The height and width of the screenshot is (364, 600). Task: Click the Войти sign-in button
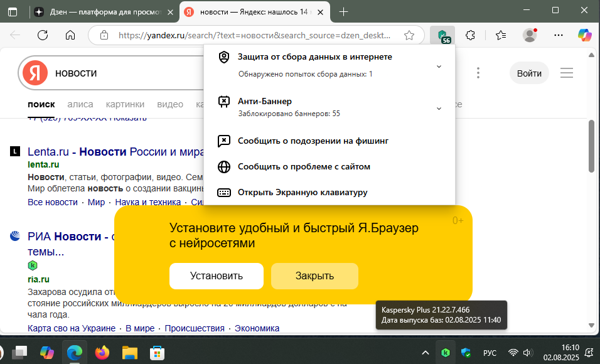click(x=529, y=73)
